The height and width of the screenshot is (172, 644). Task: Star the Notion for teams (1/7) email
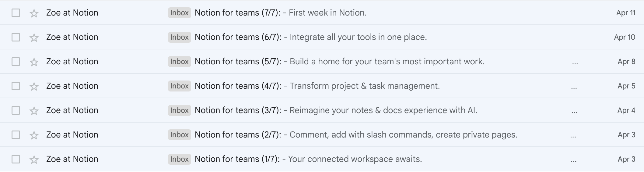click(x=34, y=159)
